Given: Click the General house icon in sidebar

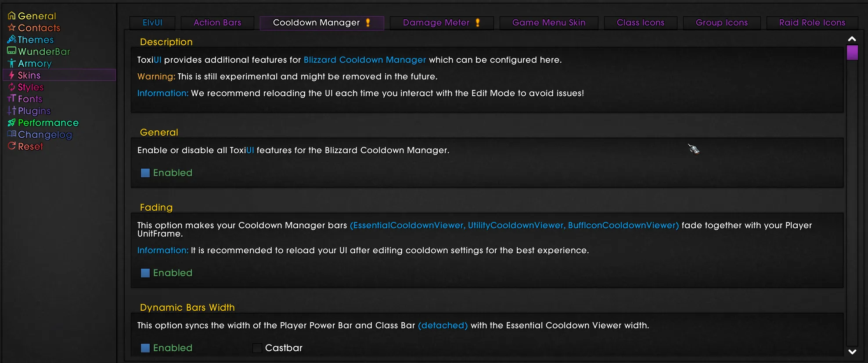Looking at the screenshot, I should (x=11, y=16).
